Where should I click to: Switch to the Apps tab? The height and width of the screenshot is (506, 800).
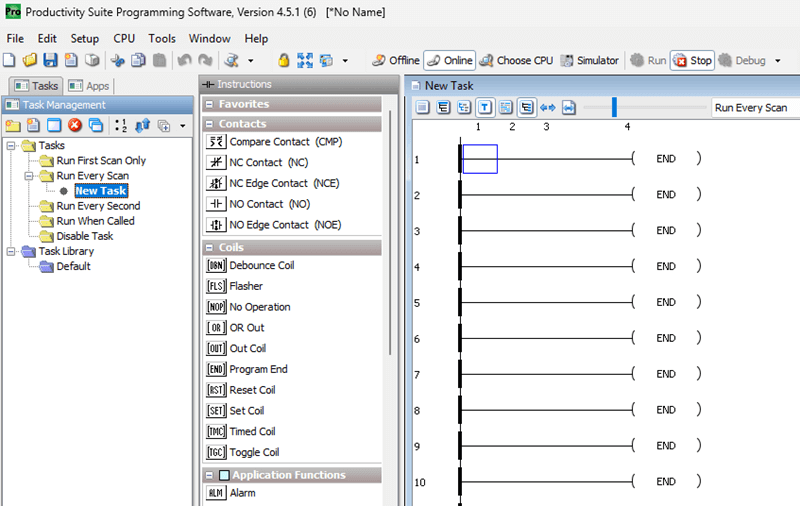(89, 86)
